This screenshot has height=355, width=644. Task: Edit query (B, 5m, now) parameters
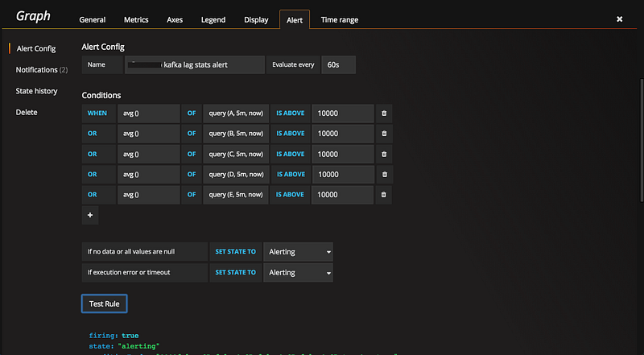tap(236, 134)
